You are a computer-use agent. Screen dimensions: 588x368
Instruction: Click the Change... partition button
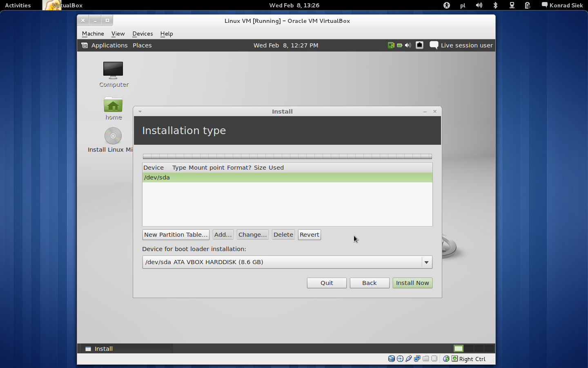pos(252,235)
